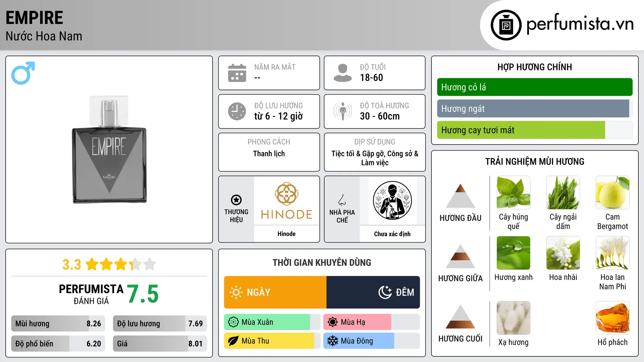The image size is (644, 362).
Task: Click the blue male gender symbol
Action: (23, 73)
